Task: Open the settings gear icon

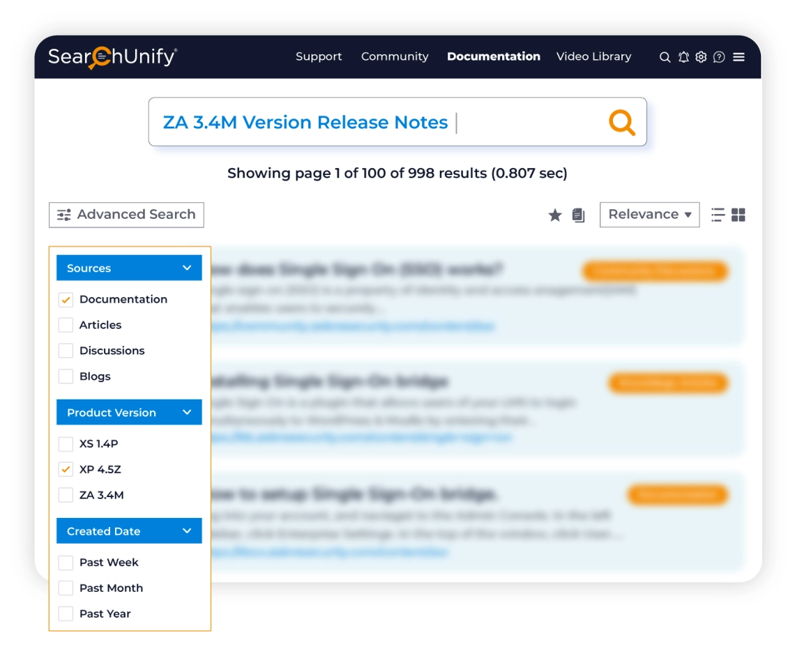Action: click(701, 56)
